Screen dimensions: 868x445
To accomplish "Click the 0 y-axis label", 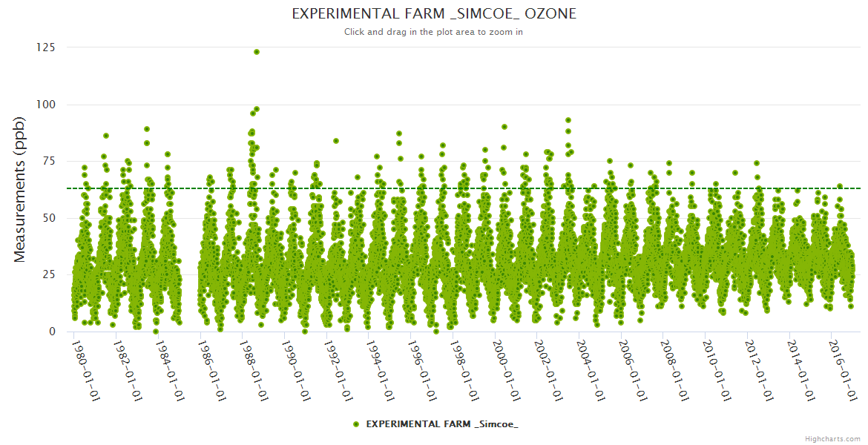I will pyautogui.click(x=51, y=332).
